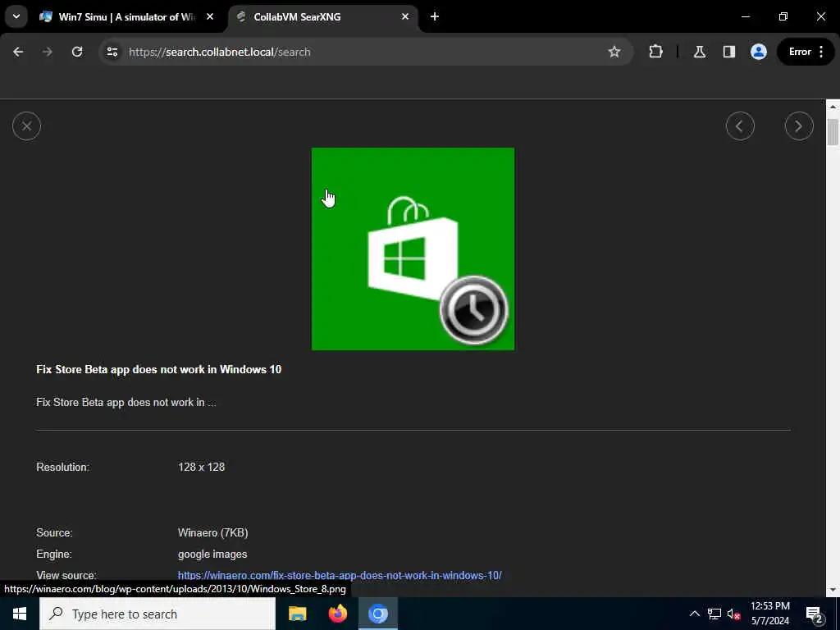The image size is (840, 630).
Task: Open the notification center icon
Action: [x=815, y=614]
